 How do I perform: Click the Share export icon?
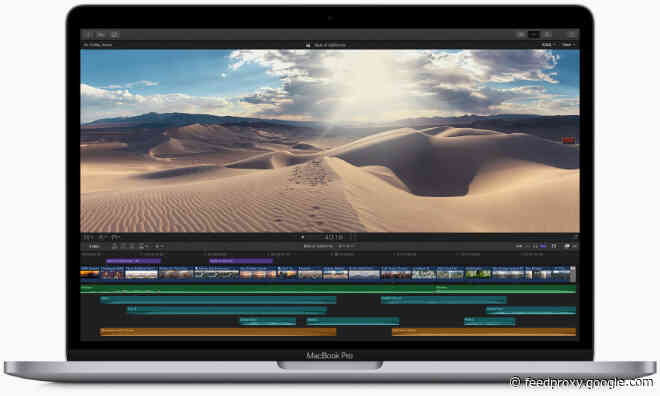pyautogui.click(x=571, y=35)
